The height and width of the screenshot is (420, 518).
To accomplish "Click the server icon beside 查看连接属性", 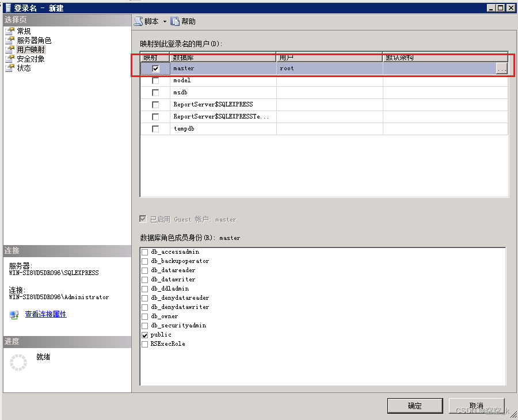I will [x=14, y=314].
